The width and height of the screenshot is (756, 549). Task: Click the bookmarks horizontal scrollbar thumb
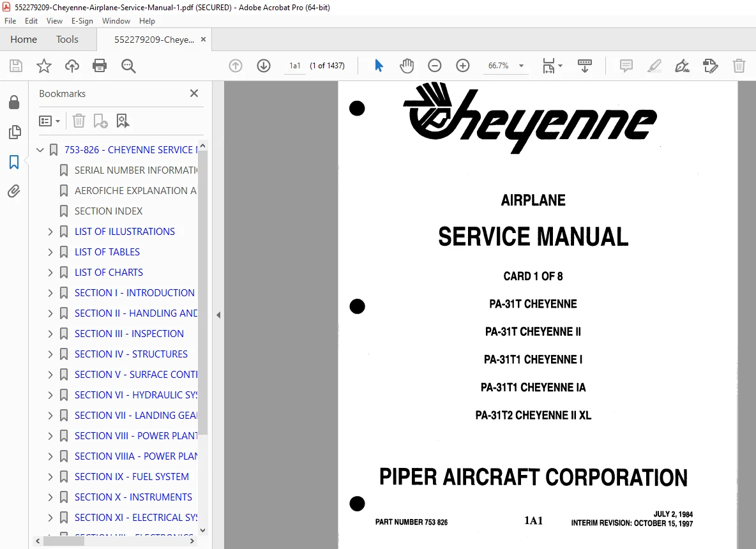point(64,541)
